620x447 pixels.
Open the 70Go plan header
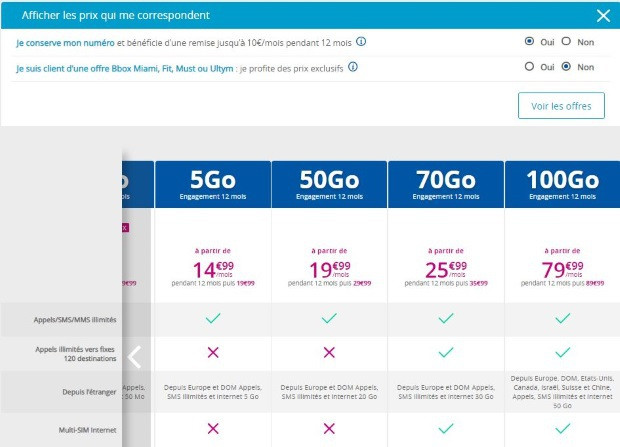[446, 184]
